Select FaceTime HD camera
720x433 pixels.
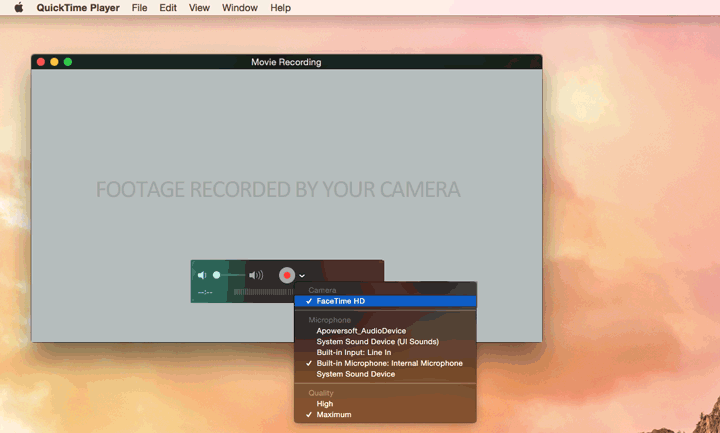pyautogui.click(x=341, y=301)
